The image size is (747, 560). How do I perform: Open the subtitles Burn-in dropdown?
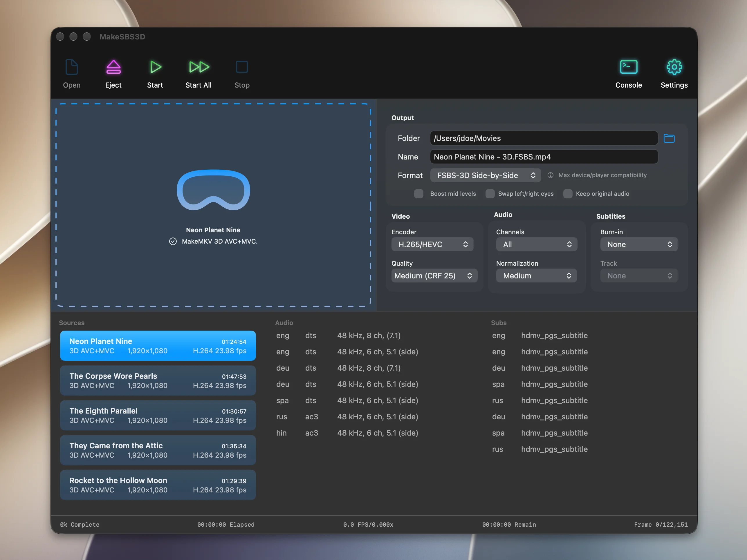[639, 244]
